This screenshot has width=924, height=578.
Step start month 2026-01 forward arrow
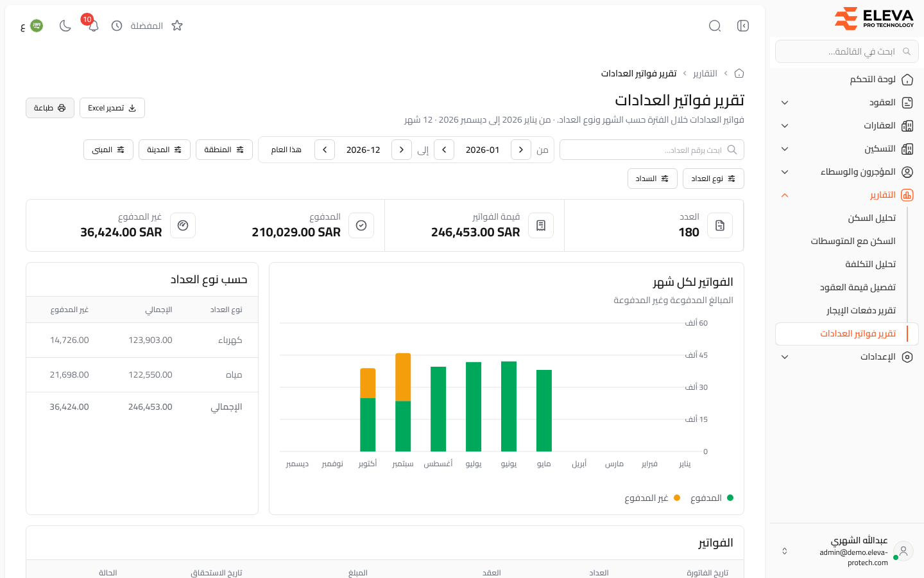444,150
